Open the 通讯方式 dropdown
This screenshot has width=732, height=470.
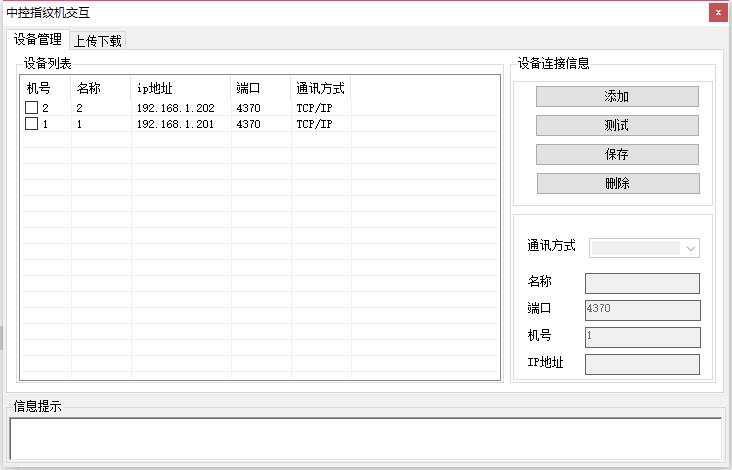pos(644,248)
